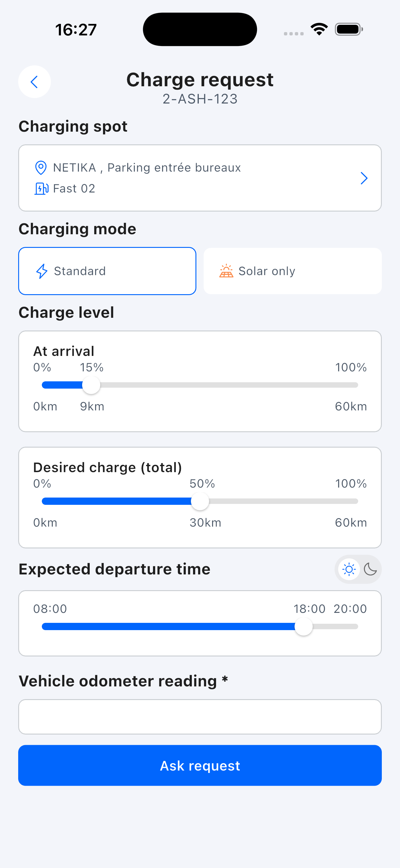Focus the vehicle odometer reading field
This screenshot has height=868, width=400.
[200, 717]
